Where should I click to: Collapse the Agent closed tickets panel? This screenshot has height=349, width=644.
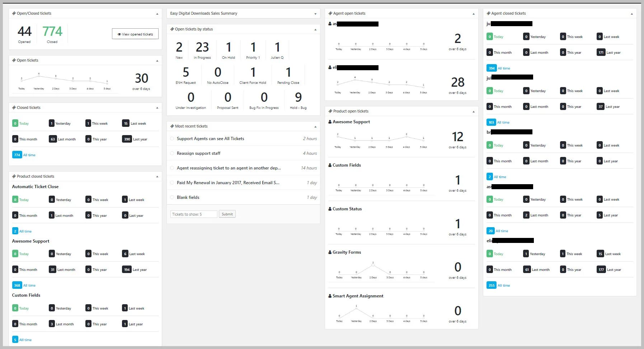(x=631, y=13)
